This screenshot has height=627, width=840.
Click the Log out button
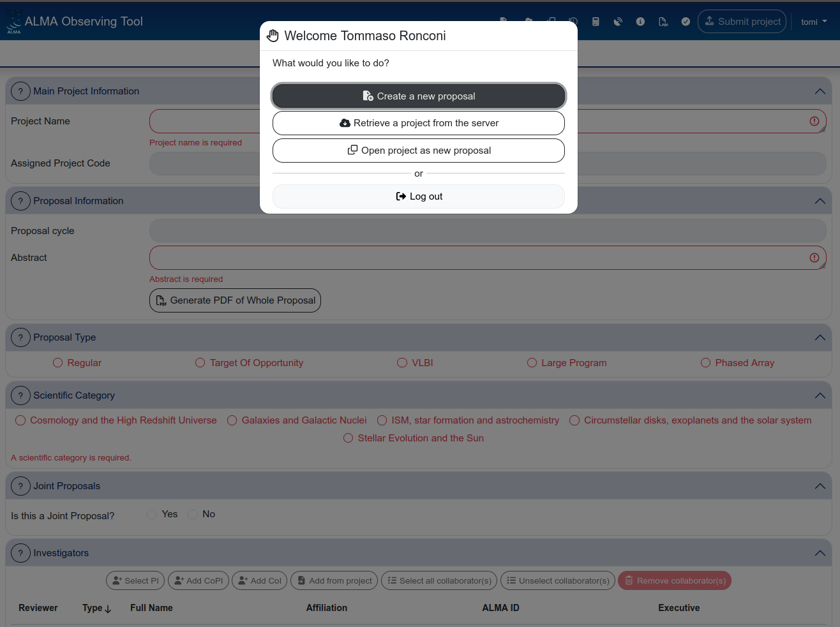419,196
